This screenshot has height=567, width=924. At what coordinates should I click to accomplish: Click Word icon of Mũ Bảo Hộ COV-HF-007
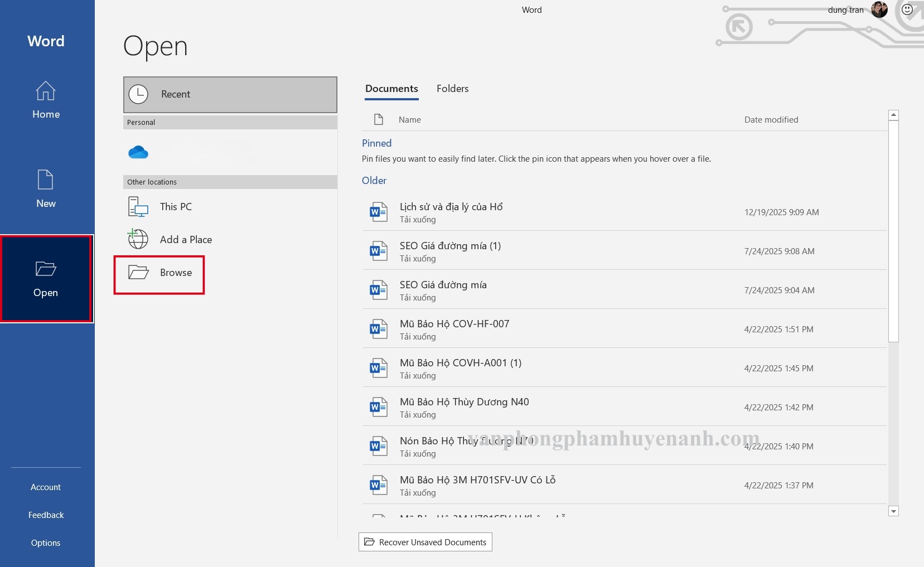[x=379, y=329]
